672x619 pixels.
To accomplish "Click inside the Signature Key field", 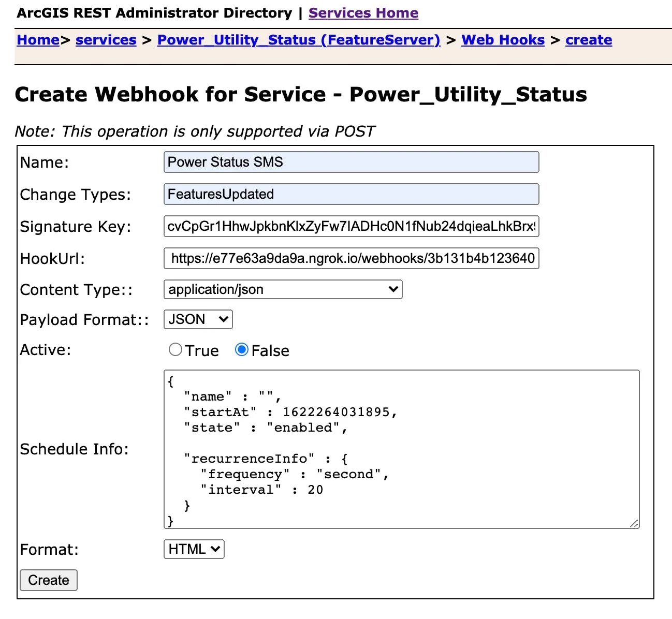I will (x=351, y=226).
